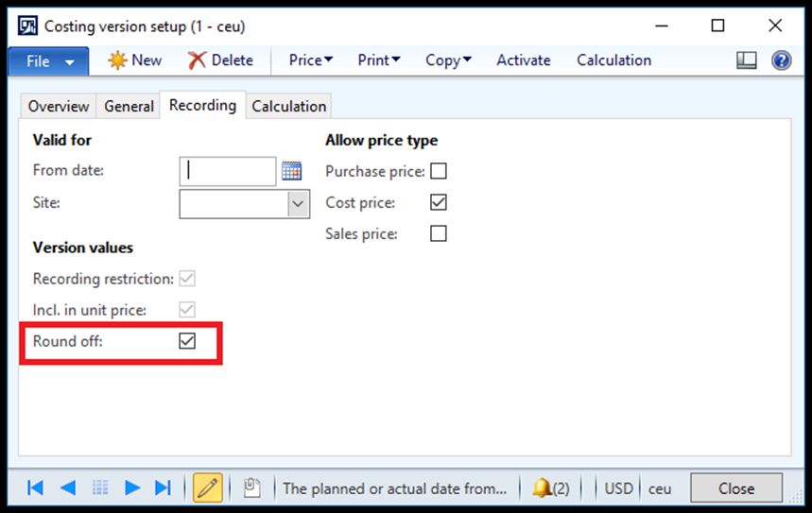812x513 pixels.
Task: Expand the Site dropdown
Action: [298, 204]
